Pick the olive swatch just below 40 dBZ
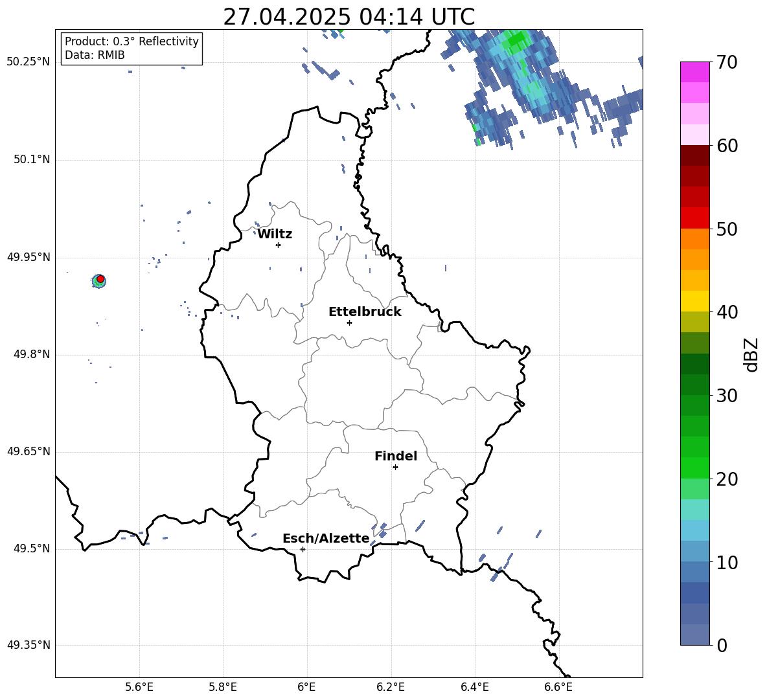 (695, 322)
